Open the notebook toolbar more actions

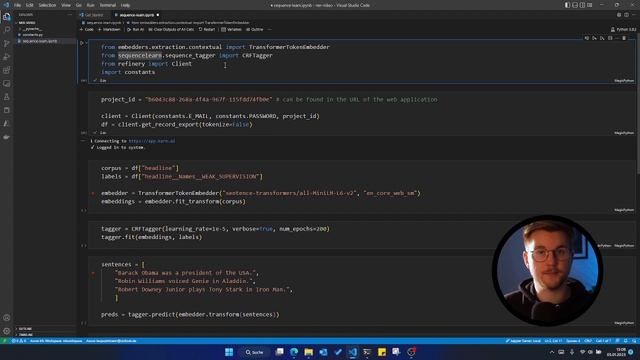point(269,29)
